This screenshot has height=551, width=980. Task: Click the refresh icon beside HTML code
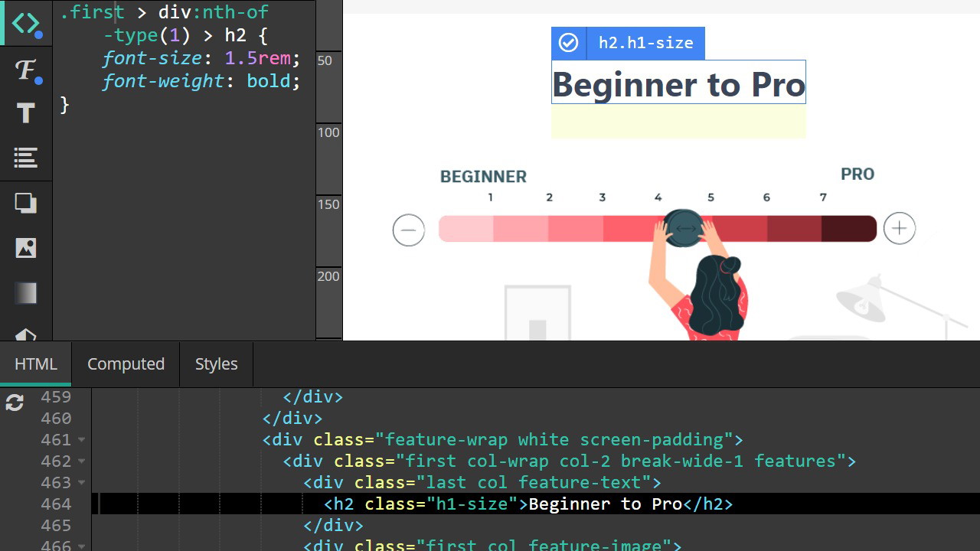point(15,403)
